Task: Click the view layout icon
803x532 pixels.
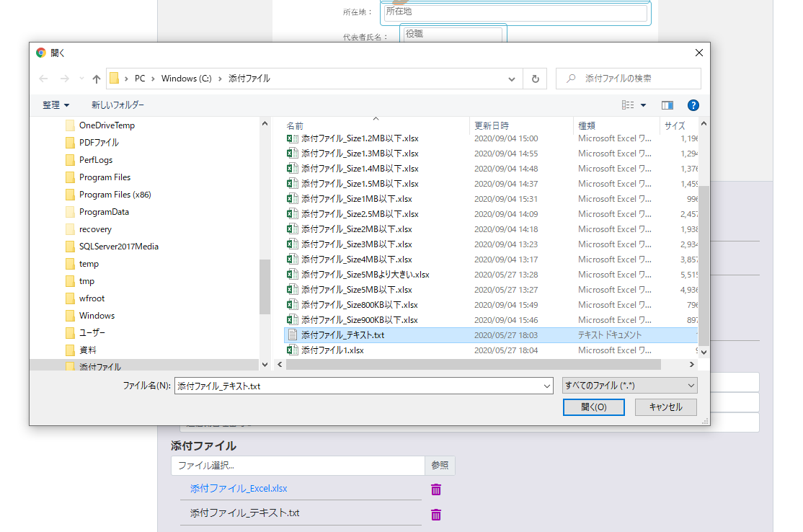Action: (628, 105)
